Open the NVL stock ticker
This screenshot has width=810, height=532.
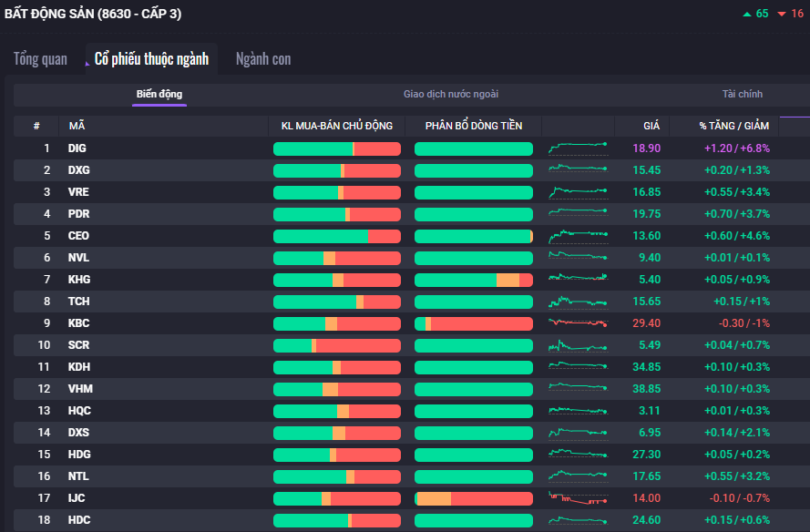(x=78, y=258)
